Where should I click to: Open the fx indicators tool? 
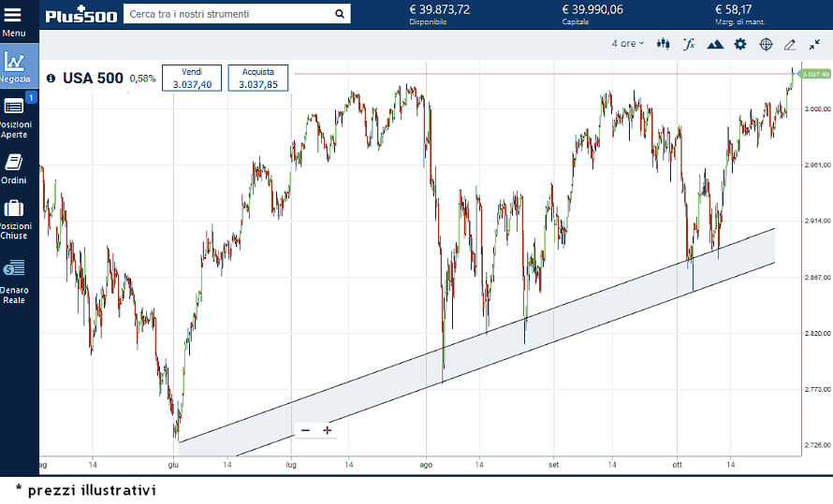(689, 44)
